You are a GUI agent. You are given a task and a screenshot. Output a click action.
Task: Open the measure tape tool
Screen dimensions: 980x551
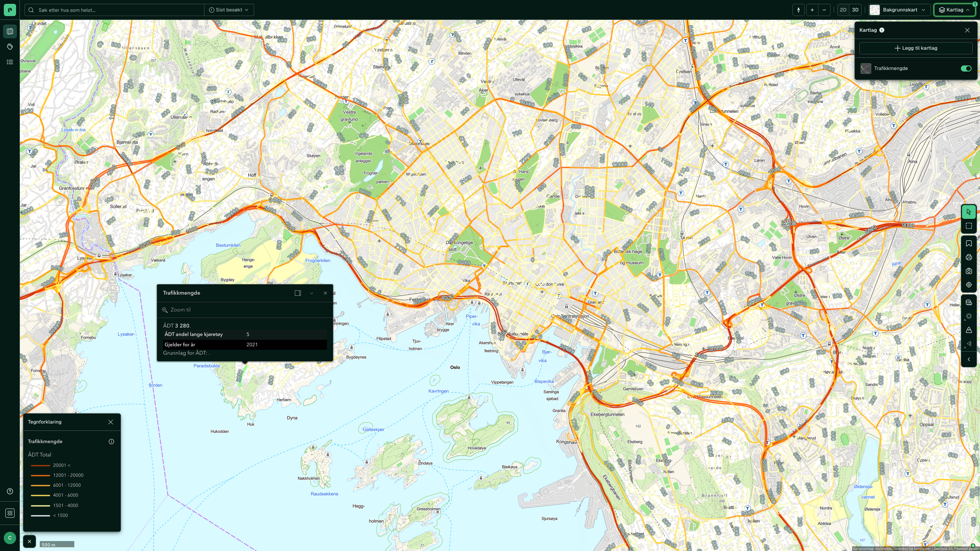(969, 302)
